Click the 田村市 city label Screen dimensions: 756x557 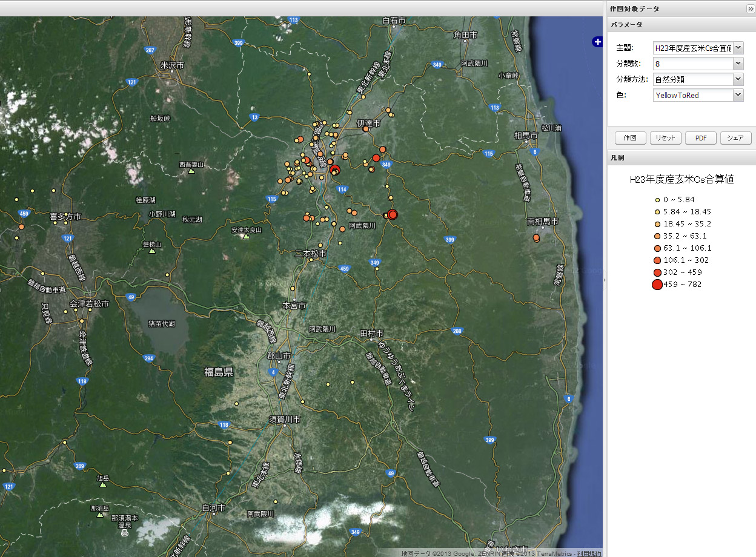[372, 334]
